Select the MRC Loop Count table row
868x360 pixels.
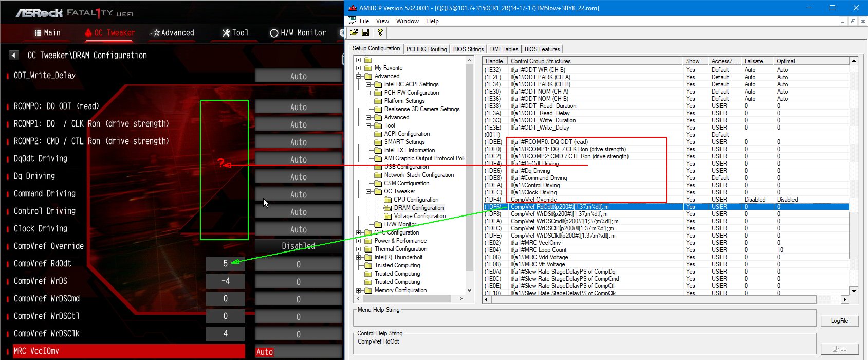tap(666, 250)
